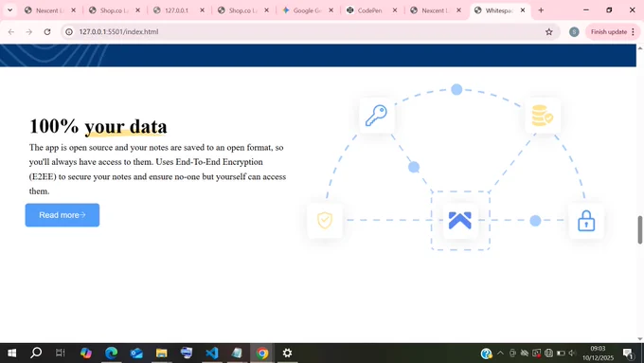The image size is (644, 363).
Task: Click the "100% your data" heading
Action: [98, 126]
